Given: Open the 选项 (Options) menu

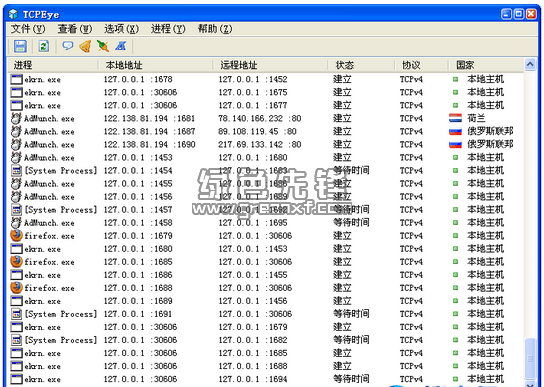Looking at the screenshot, I should pyautogui.click(x=121, y=29).
